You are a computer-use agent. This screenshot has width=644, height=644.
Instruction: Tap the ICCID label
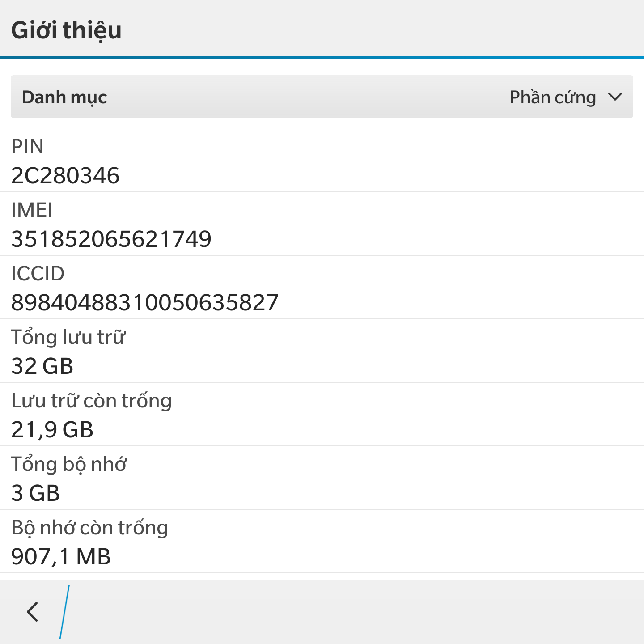pos(38,274)
